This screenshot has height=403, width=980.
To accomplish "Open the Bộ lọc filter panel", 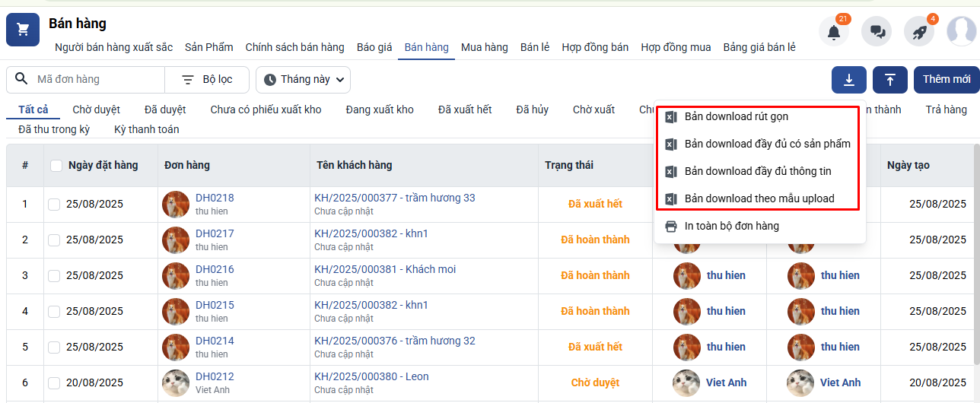I will pos(207,80).
